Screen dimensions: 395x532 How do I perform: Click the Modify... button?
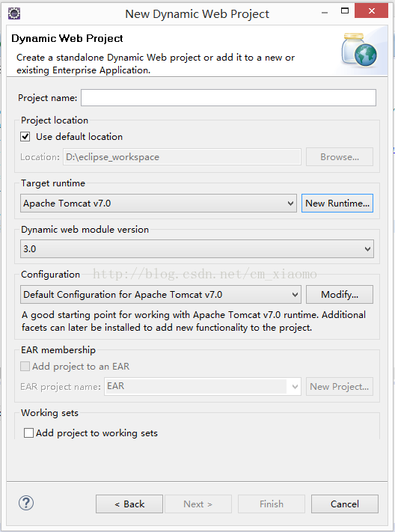(x=340, y=295)
